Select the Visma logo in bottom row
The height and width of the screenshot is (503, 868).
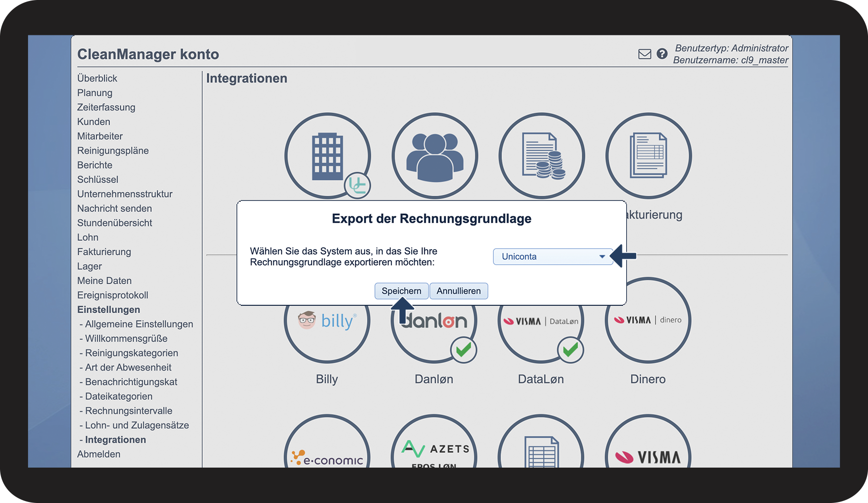(x=648, y=457)
